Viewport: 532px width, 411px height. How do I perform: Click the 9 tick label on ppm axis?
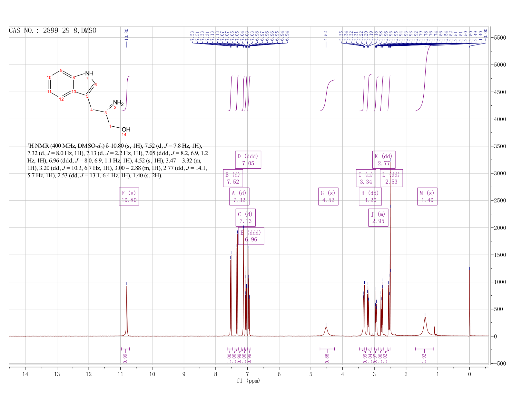[x=184, y=374]
